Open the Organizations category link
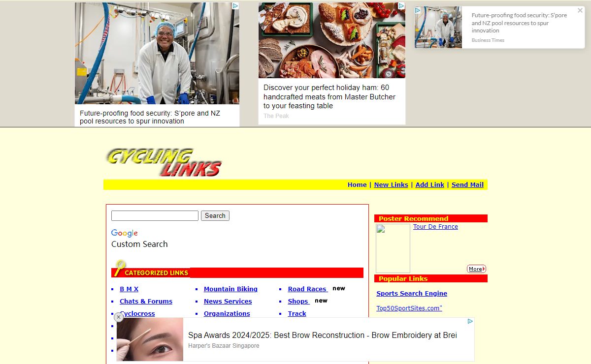591x364 pixels. tap(227, 314)
